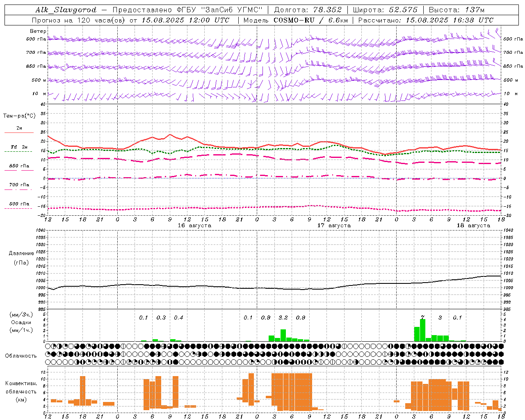
Task: Select the 17 августа date label
Action: 334,226
